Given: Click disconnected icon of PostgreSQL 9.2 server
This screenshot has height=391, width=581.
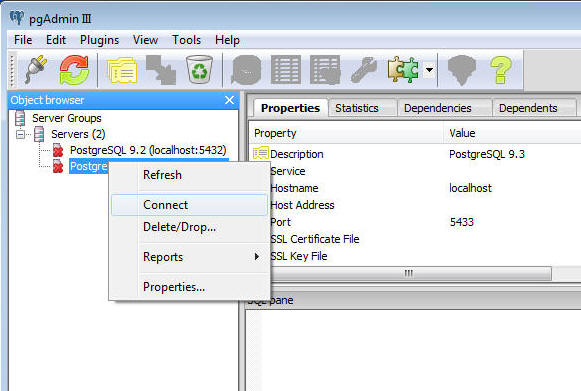Looking at the screenshot, I should point(57,150).
